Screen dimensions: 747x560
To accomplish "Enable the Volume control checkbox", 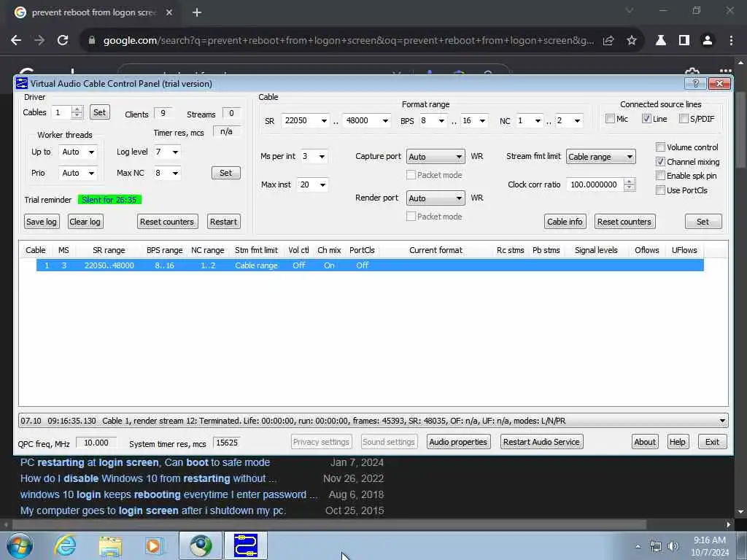I will click(660, 147).
